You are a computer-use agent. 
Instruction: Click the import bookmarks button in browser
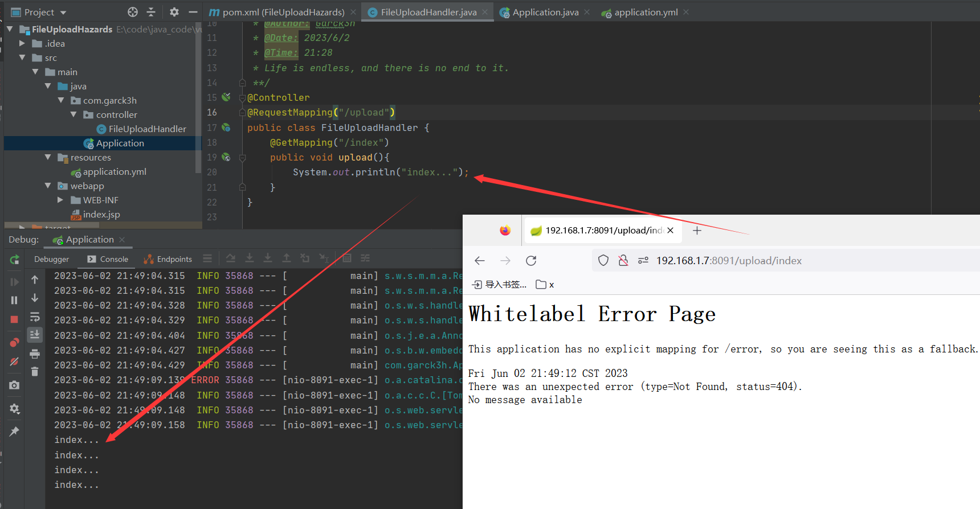click(500, 284)
